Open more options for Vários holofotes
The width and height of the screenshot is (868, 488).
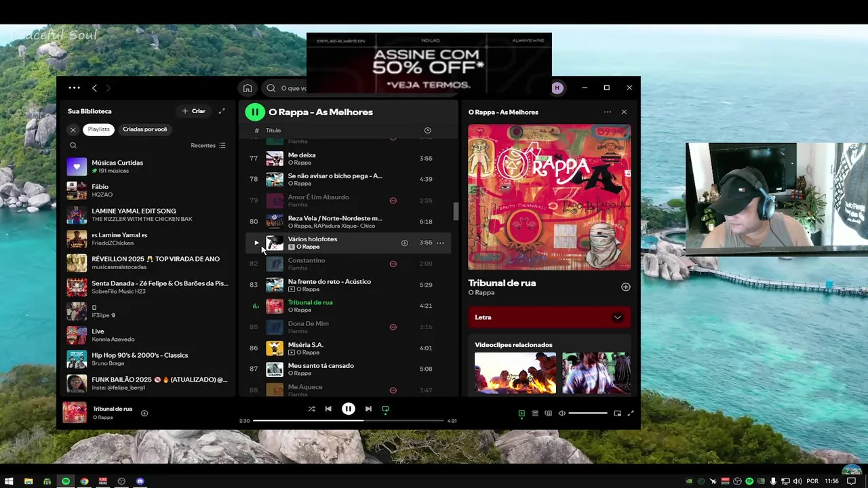coord(440,243)
